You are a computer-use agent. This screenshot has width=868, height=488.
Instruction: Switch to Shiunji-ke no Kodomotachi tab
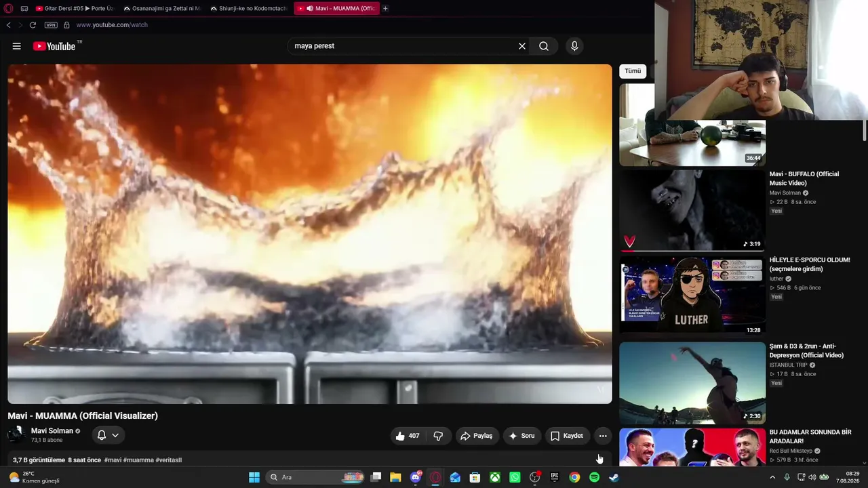click(x=248, y=8)
